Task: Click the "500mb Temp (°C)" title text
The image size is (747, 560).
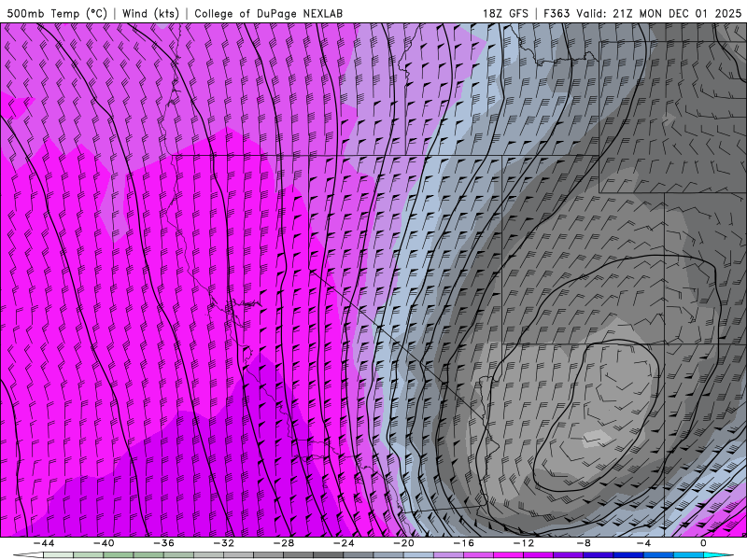Action: [x=57, y=14]
